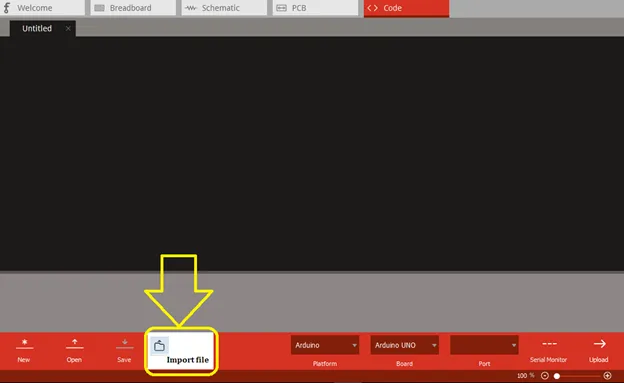The image size is (624, 383).
Task: Select the Untitled document tab
Action: click(43, 29)
